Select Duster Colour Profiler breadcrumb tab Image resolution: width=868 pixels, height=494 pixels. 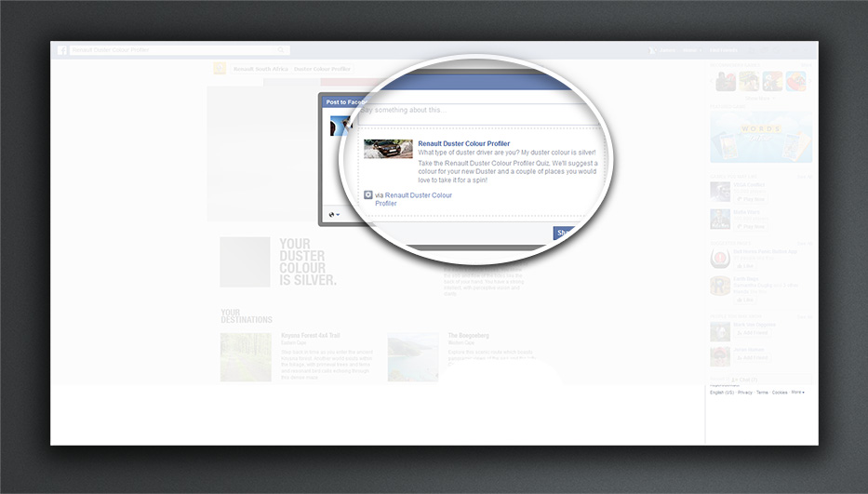[322, 69]
